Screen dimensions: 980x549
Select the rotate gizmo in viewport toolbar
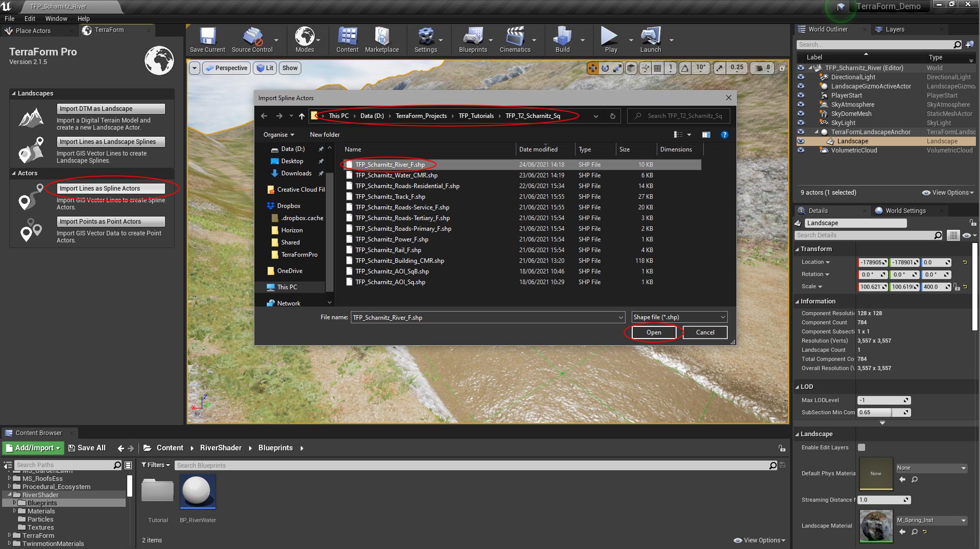[x=605, y=68]
